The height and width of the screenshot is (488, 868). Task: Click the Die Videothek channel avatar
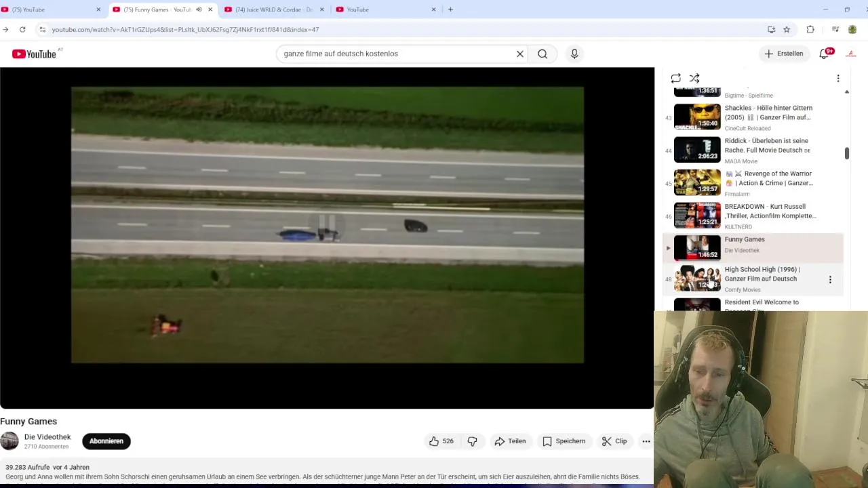(x=9, y=441)
